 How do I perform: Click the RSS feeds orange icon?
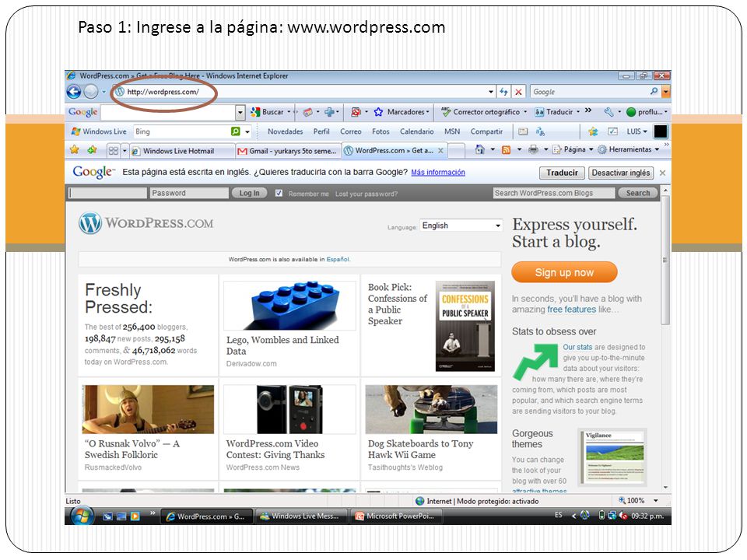pyautogui.click(x=506, y=150)
